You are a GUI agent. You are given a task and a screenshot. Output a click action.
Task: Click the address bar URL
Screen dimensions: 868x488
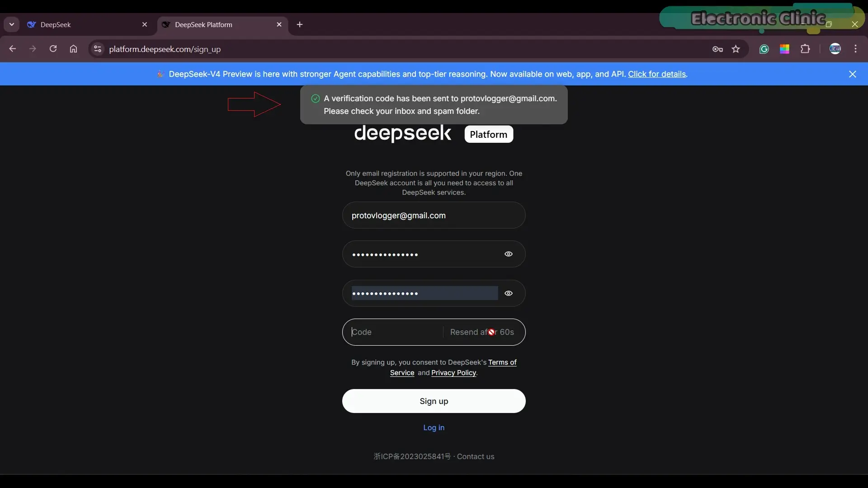point(165,49)
